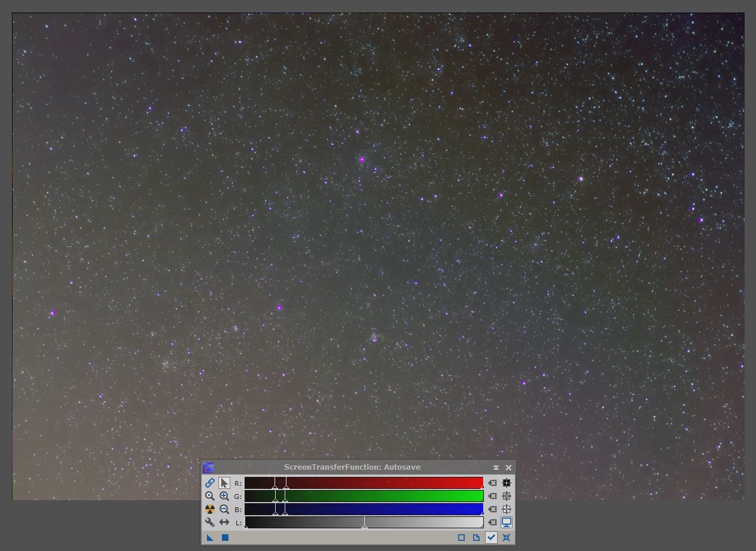Collapse the ScreenTransferFunction window with shade button
The height and width of the screenshot is (551, 756).
(x=496, y=467)
